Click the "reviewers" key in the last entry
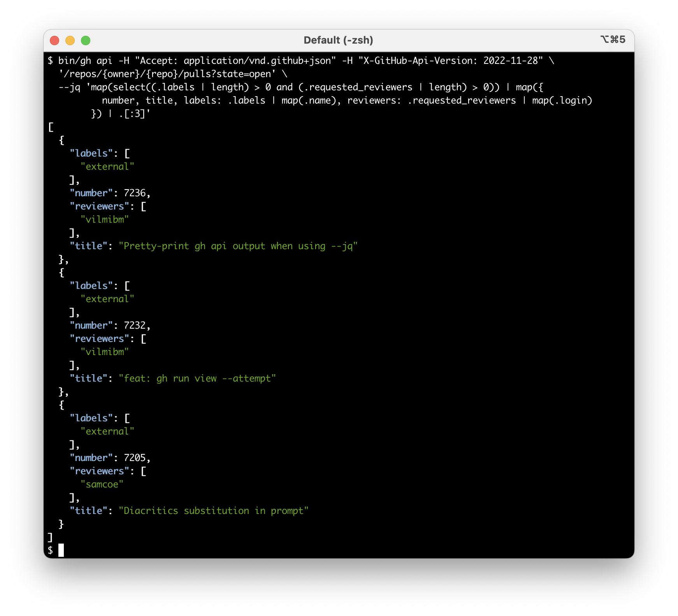 coord(99,471)
